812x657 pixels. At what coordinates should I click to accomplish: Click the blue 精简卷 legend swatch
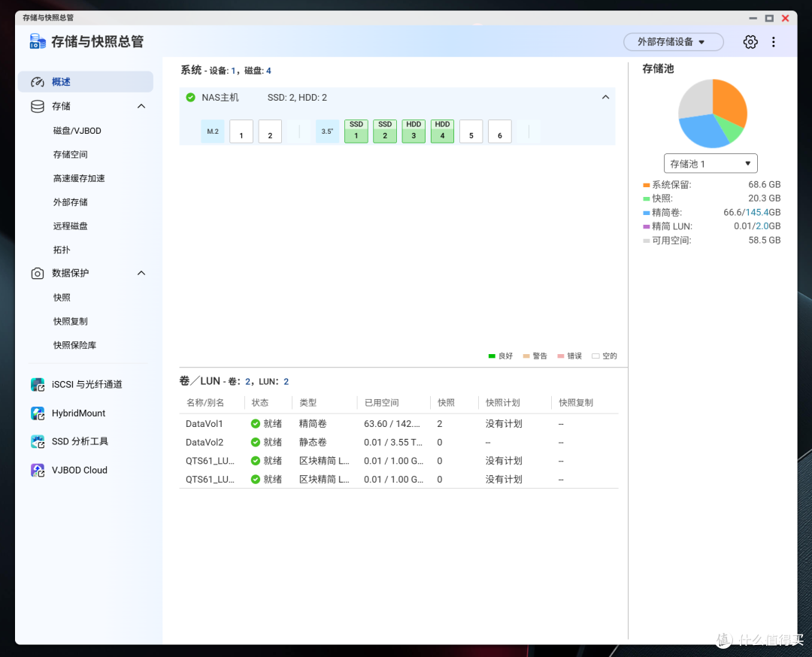(x=646, y=213)
